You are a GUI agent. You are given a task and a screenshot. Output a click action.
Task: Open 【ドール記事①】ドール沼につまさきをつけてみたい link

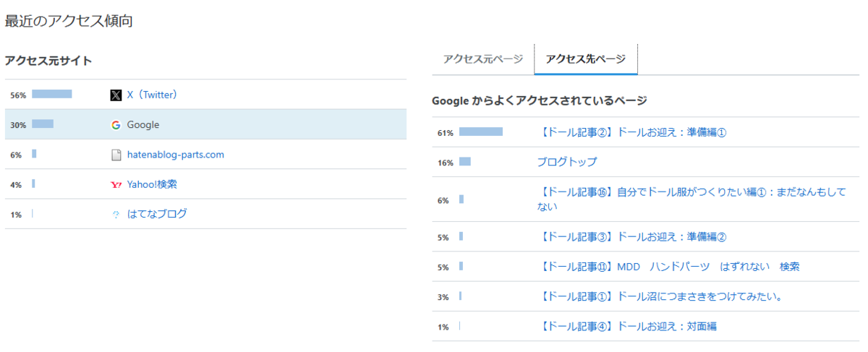click(662, 296)
